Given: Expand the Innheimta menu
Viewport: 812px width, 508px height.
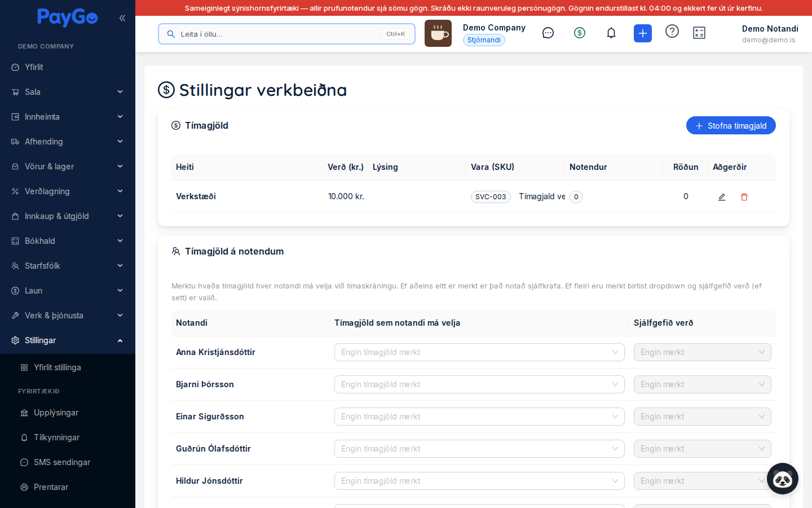Looking at the screenshot, I should pyautogui.click(x=68, y=117).
